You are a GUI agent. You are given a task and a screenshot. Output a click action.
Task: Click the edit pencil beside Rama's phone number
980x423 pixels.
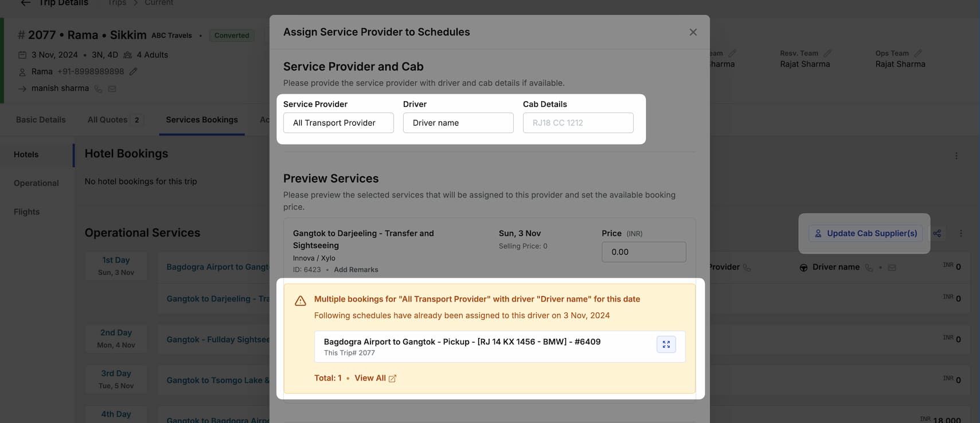point(133,71)
